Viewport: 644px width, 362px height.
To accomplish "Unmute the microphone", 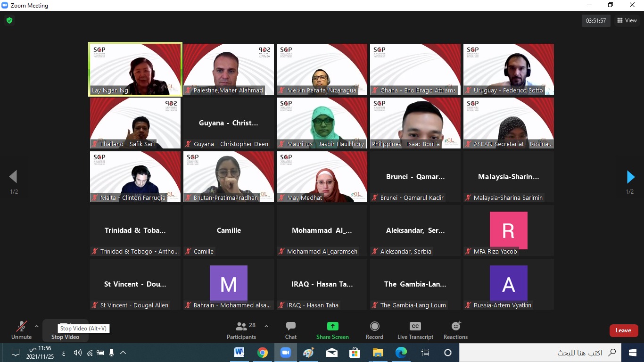I will (21, 330).
